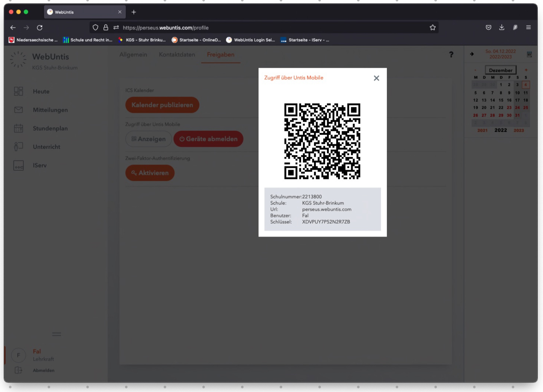The height and width of the screenshot is (392, 543).
Task: Go to previous month with minus
Action: [x=475, y=70]
